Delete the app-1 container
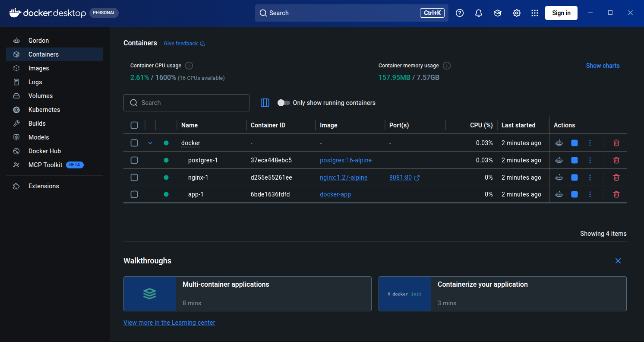644x342 pixels. click(616, 194)
